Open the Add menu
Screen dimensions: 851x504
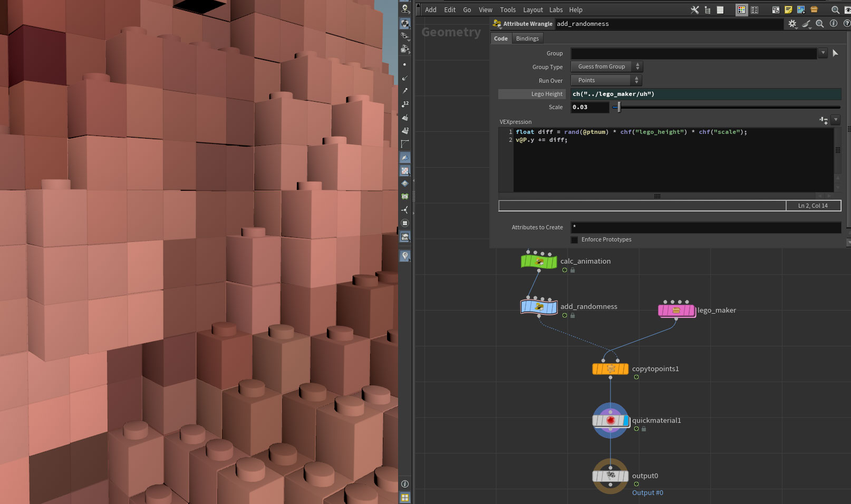click(431, 9)
